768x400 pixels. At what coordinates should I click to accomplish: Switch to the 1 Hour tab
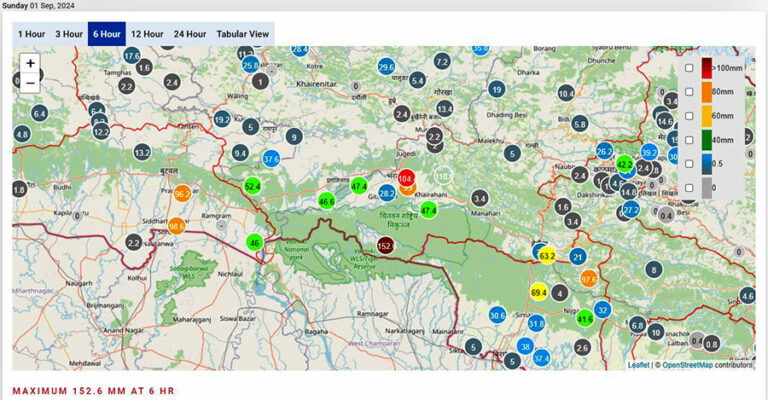[31, 34]
